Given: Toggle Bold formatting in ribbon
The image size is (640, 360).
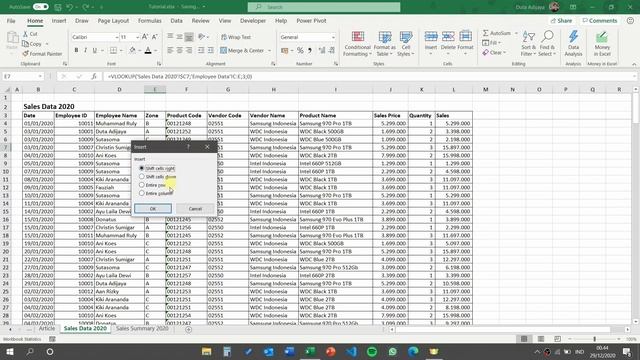Looking at the screenshot, I should tap(76, 50).
